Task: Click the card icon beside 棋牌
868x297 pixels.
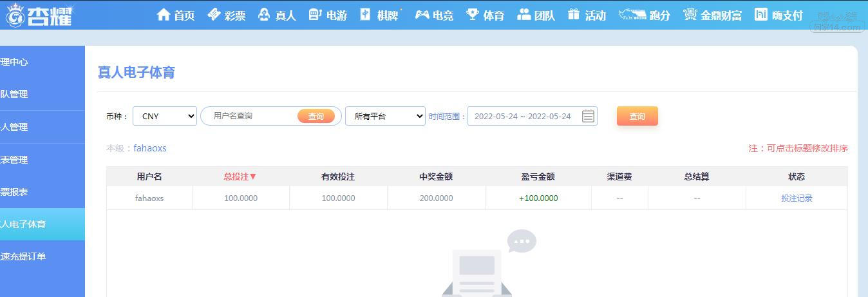Action: 365,14
